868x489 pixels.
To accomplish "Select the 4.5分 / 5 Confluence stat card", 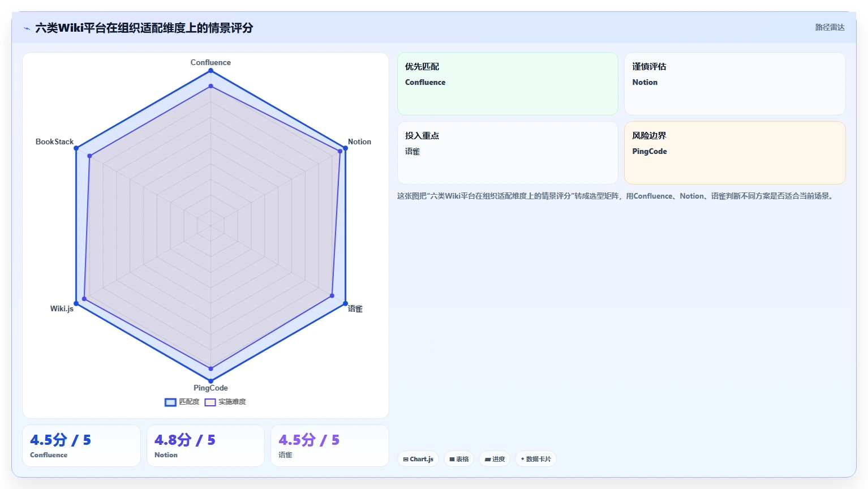I will click(81, 446).
